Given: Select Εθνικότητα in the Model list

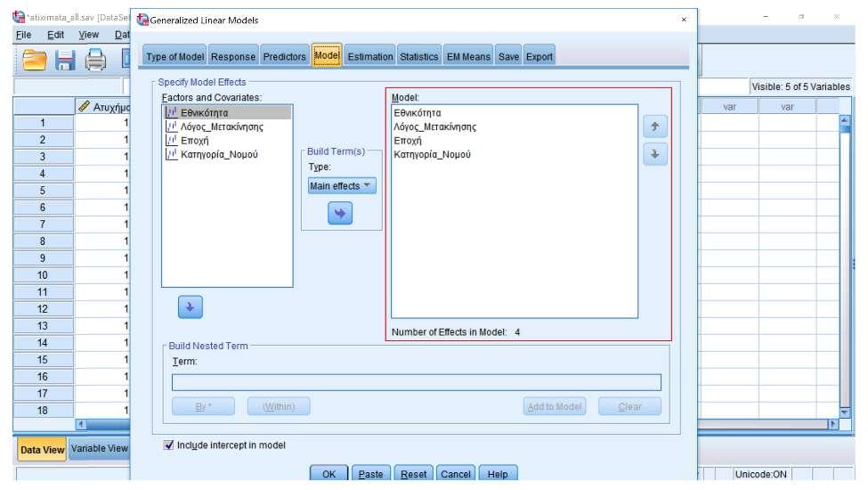Looking at the screenshot, I should pyautogui.click(x=418, y=113).
